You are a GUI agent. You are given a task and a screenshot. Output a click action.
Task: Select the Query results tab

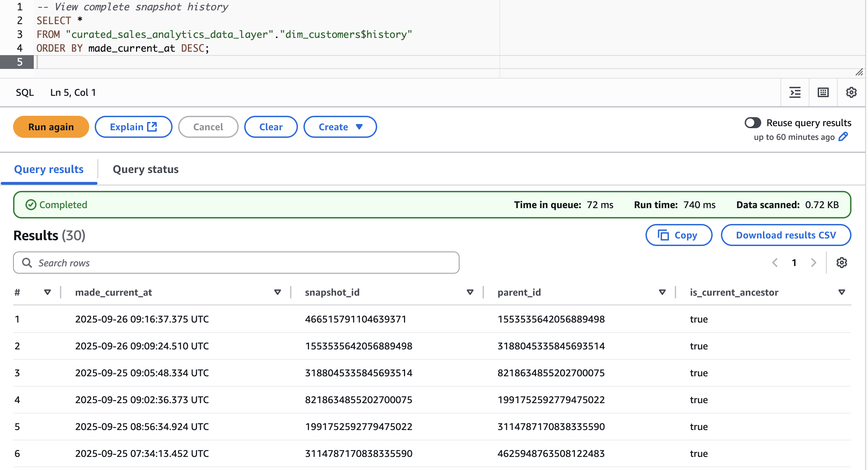pos(49,169)
